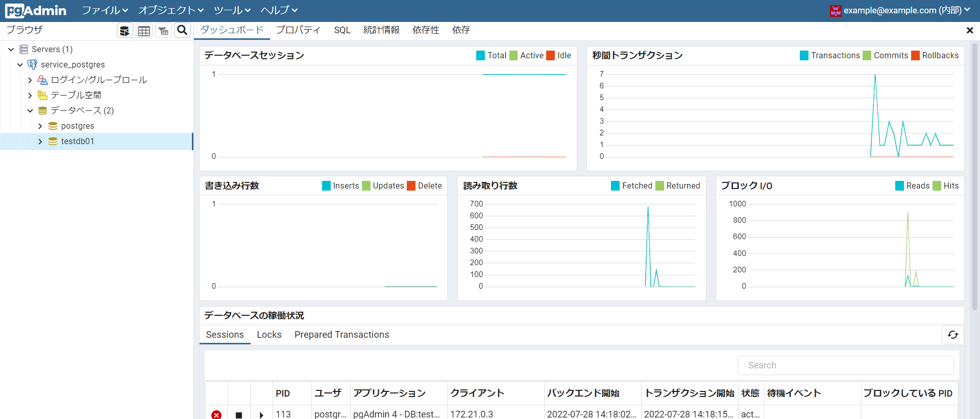This screenshot has height=419, width=980.
Task: Open the ツール menu
Action: tap(232, 10)
